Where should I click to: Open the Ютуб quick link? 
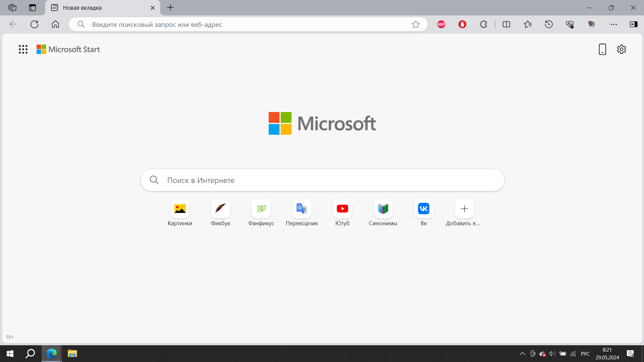(342, 213)
